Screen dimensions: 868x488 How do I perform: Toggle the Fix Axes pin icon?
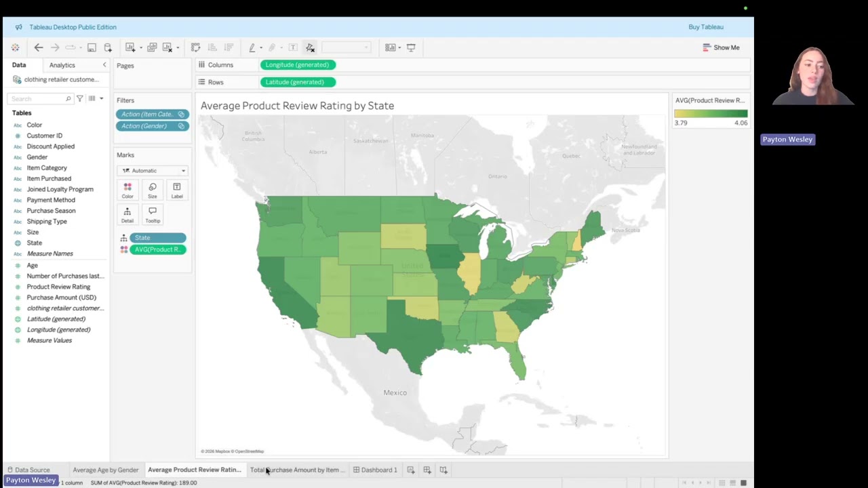tap(310, 47)
